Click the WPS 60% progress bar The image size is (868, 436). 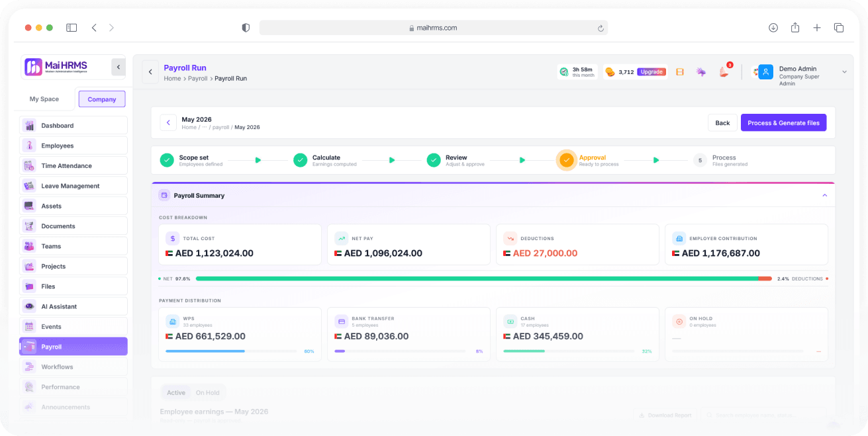point(231,351)
